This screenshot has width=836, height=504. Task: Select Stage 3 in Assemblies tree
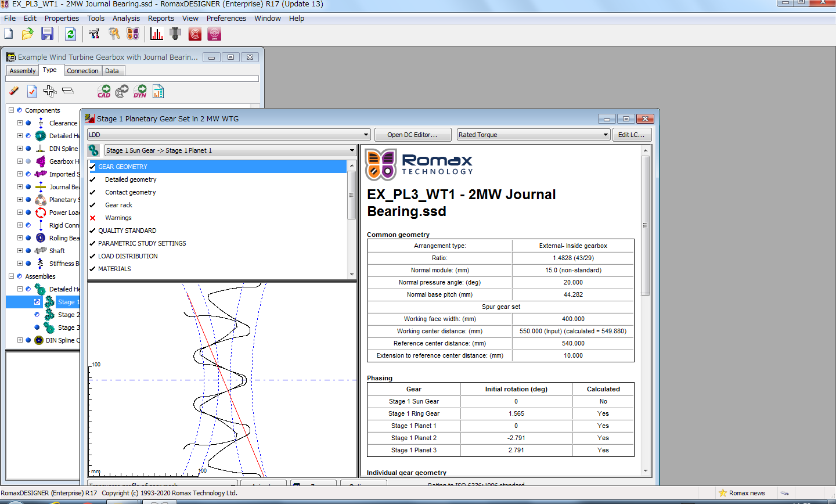pyautogui.click(x=68, y=327)
